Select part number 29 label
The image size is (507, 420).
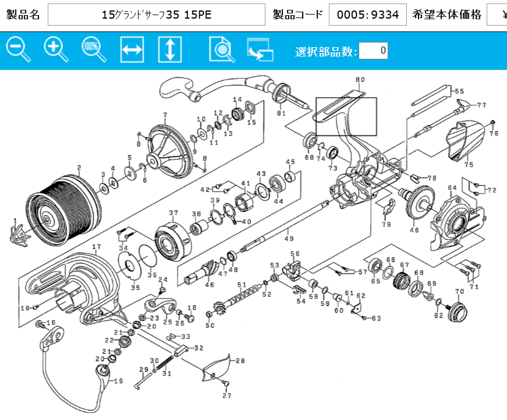[x=144, y=369]
